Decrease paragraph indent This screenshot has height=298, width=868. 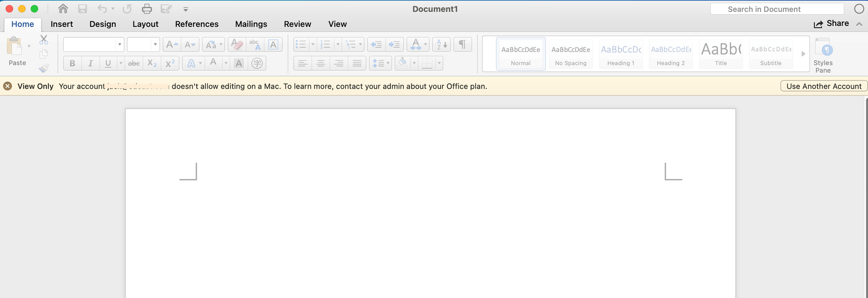click(376, 44)
